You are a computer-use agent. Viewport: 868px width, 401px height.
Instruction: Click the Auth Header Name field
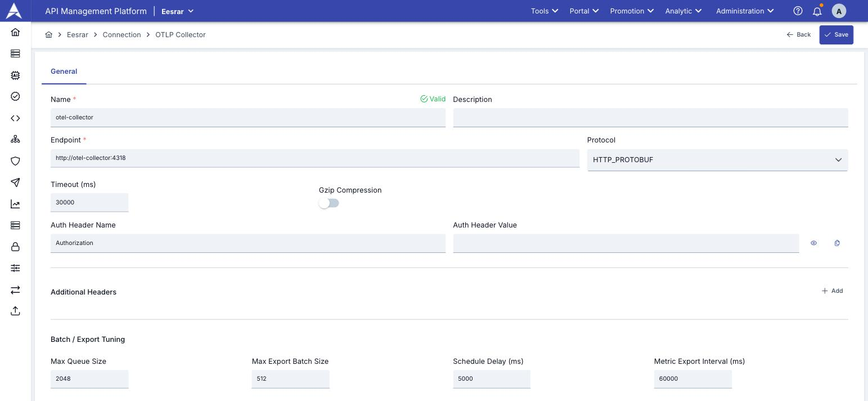(248, 243)
